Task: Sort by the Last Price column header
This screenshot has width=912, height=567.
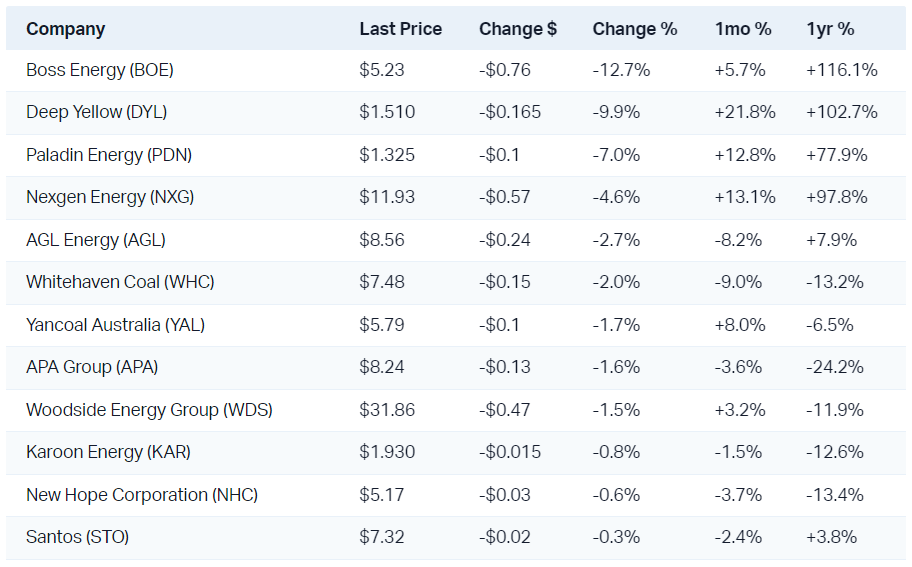Action: pyautogui.click(x=400, y=29)
